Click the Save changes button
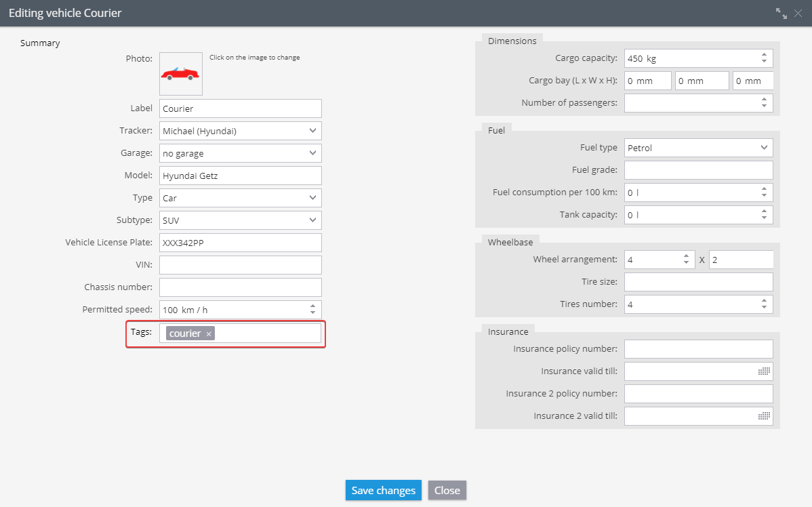This screenshot has height=507, width=812. click(x=384, y=491)
